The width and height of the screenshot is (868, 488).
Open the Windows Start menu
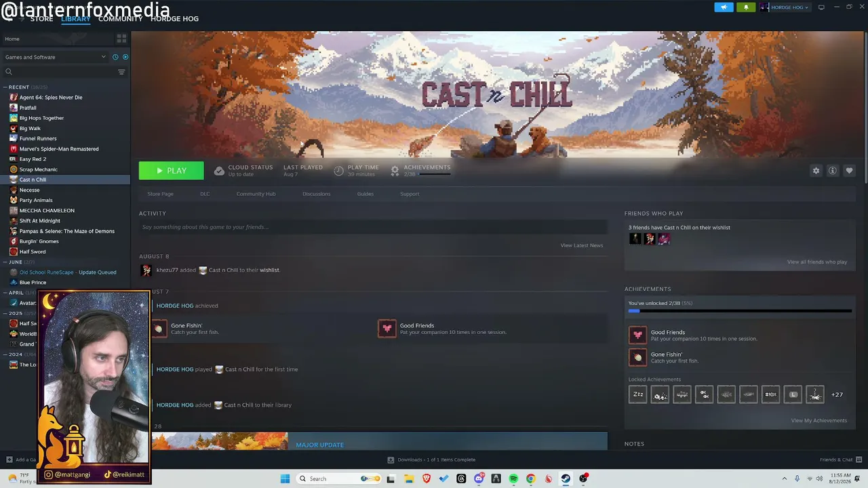[285, 479]
